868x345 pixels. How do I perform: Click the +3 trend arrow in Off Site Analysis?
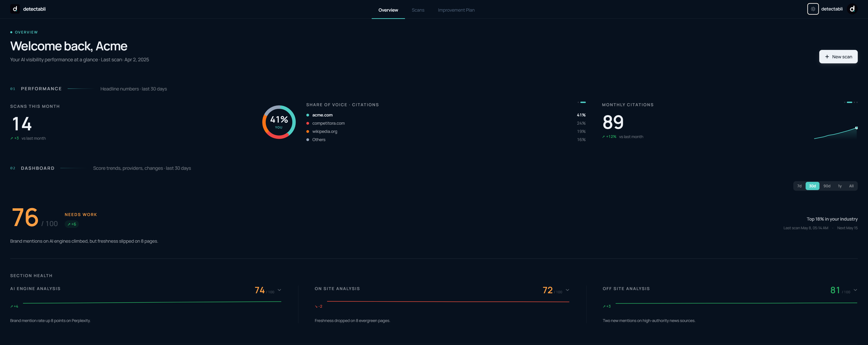tap(604, 306)
